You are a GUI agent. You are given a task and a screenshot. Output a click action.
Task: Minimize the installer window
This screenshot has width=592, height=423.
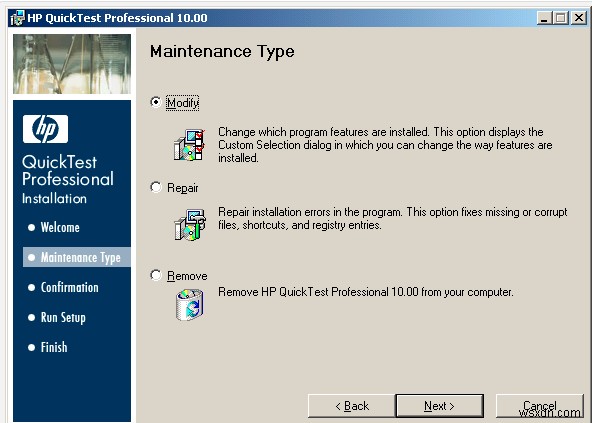pyautogui.click(x=544, y=18)
